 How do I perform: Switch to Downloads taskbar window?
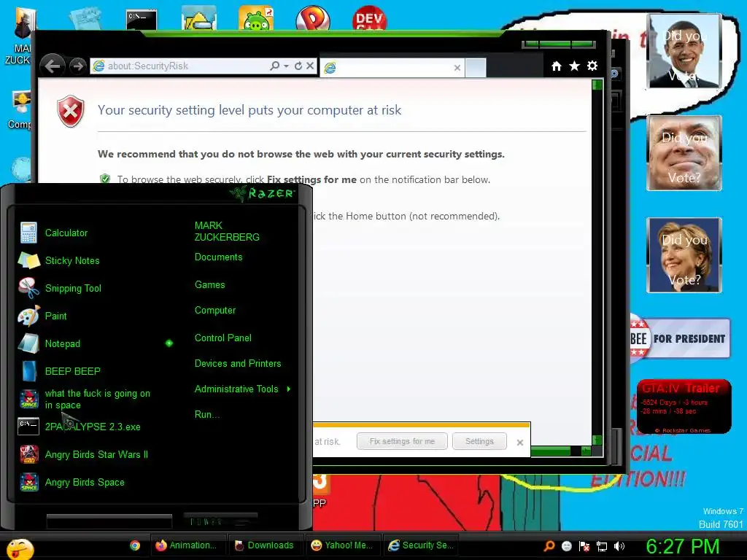coord(265,545)
